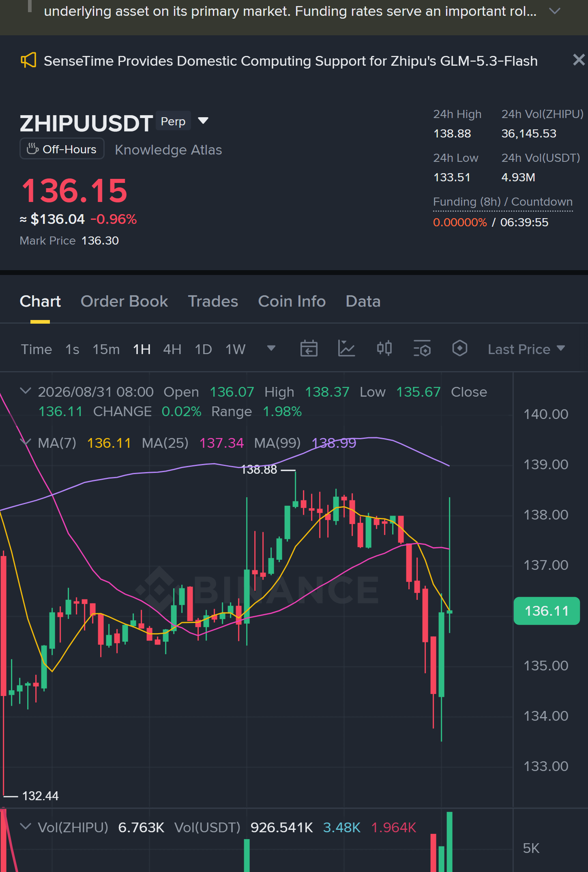Select the 1W chart interval
The width and height of the screenshot is (588, 872).
click(236, 349)
